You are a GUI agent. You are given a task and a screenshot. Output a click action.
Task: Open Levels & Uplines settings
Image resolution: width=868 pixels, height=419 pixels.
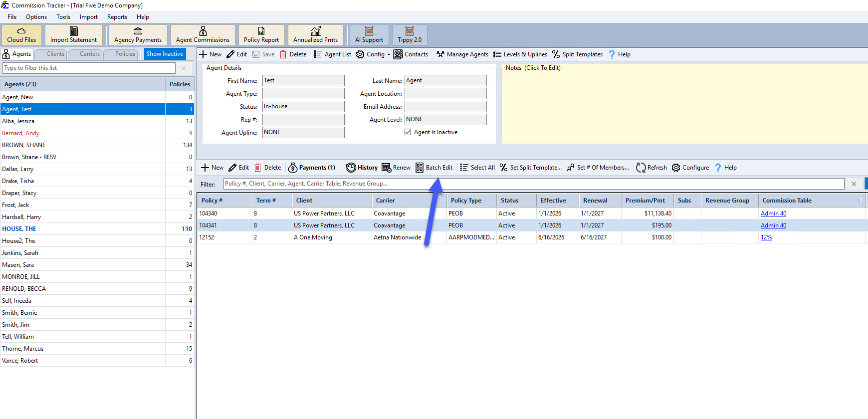(520, 54)
